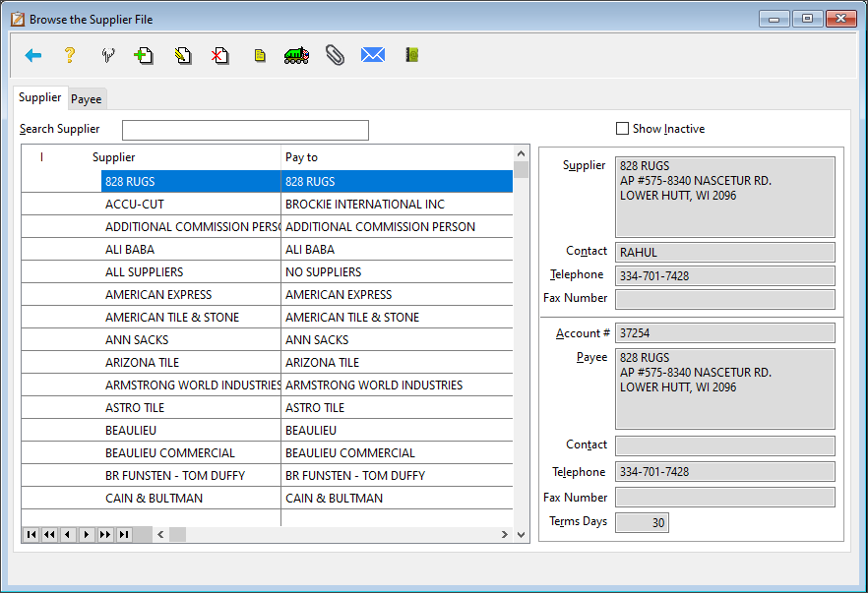
Task: Click the list's scroll up arrow
Action: [521, 153]
